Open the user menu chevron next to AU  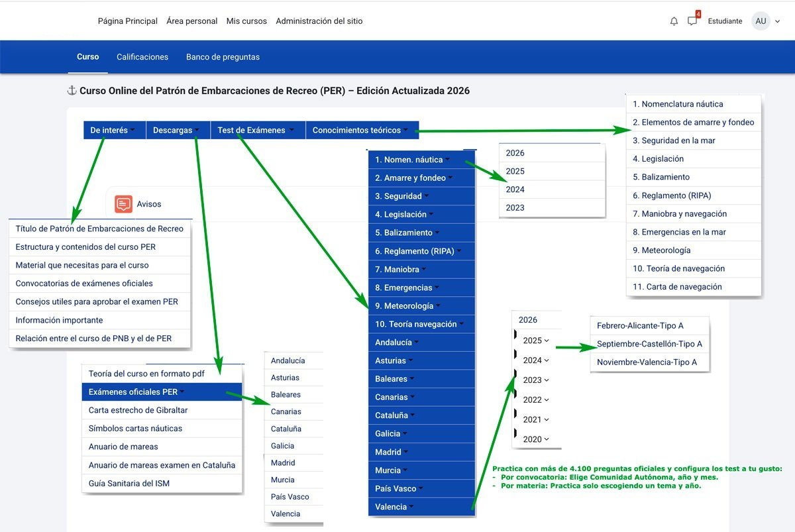[x=776, y=21]
